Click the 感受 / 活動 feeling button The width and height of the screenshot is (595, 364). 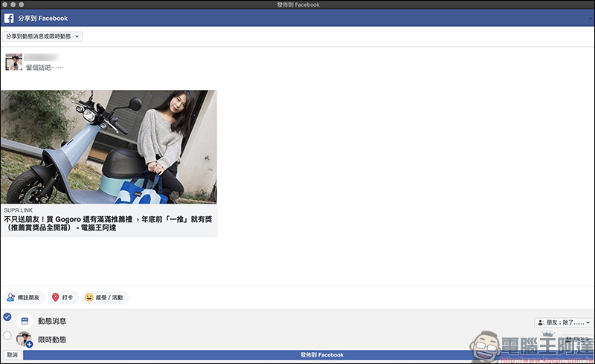pos(105,297)
